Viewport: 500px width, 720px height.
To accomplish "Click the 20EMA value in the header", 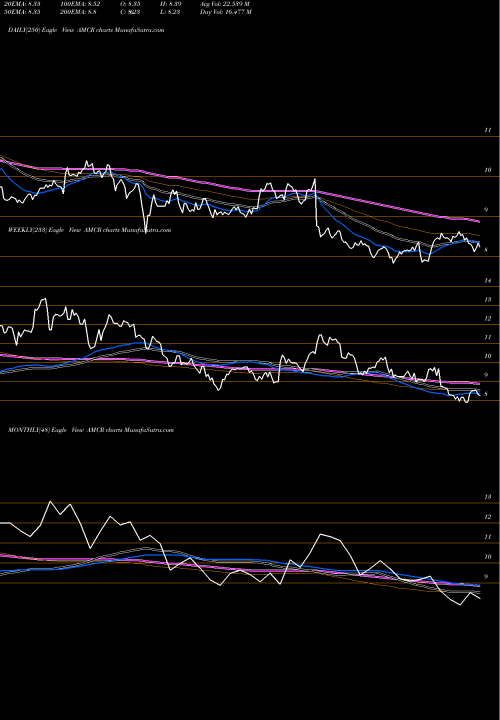I will (21, 4).
